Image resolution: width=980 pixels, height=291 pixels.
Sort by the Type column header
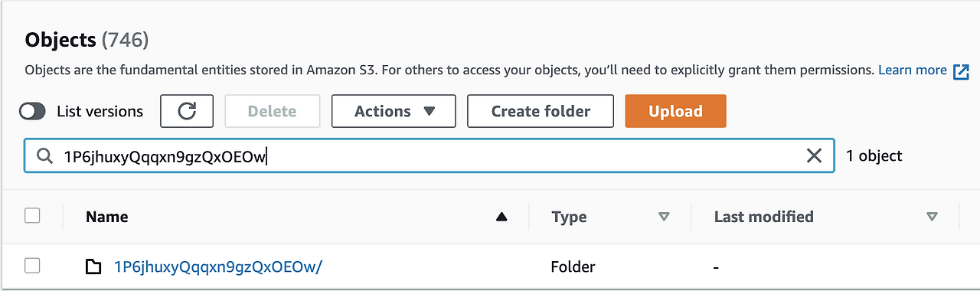tap(569, 217)
